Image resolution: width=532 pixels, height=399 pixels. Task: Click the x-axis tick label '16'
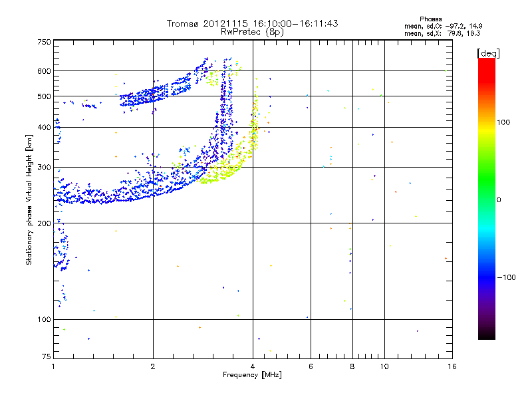(452, 366)
